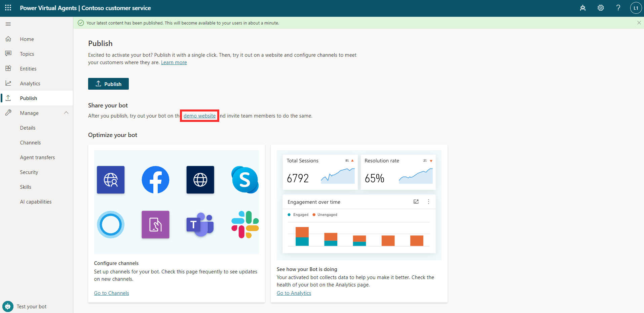Image resolution: width=644 pixels, height=313 pixels.
Task: Click the Engaged legend item
Action: (298, 215)
